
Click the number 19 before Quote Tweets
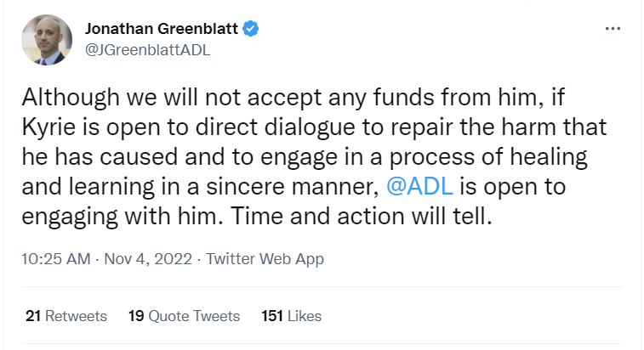[136, 316]
